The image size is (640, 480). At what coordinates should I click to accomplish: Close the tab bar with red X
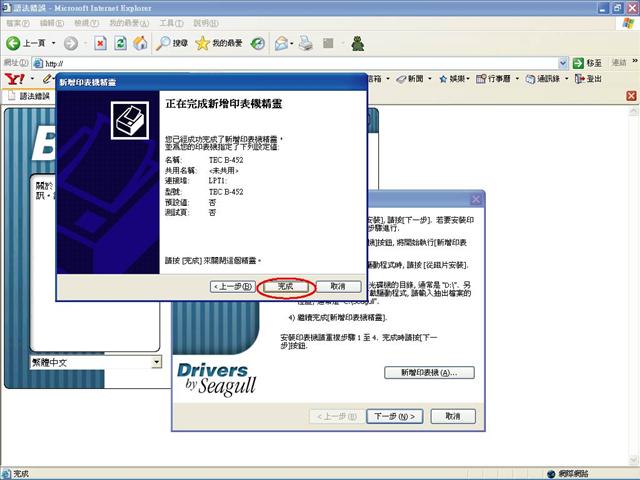coord(631,96)
